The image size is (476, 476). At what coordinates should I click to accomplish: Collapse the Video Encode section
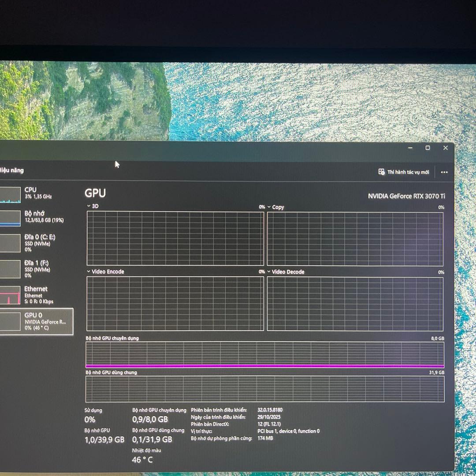(x=88, y=272)
